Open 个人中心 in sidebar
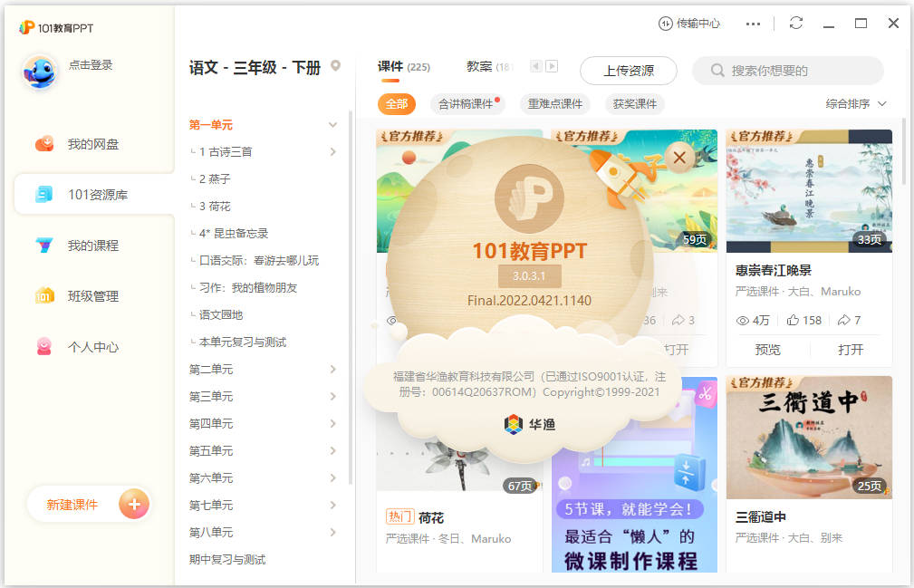The image size is (914, 588). pyautogui.click(x=93, y=347)
